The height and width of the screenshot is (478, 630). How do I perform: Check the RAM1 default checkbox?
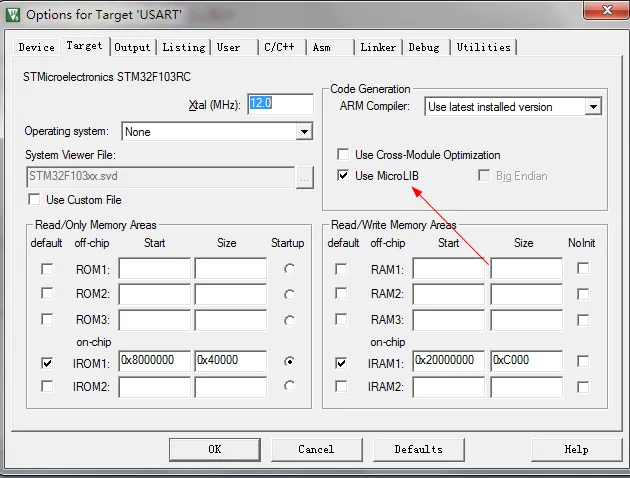tap(341, 269)
